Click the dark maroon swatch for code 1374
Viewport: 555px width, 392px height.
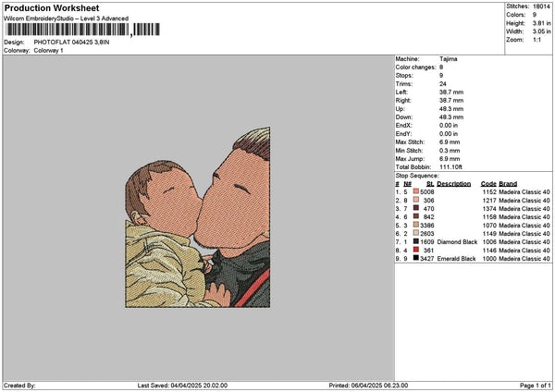point(416,208)
